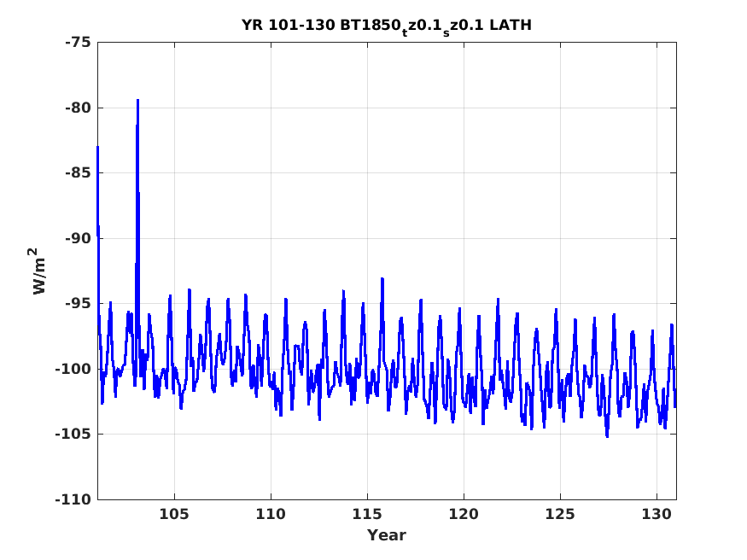
Task: Click y-axis tick label '-110'
Action: click(x=73, y=499)
